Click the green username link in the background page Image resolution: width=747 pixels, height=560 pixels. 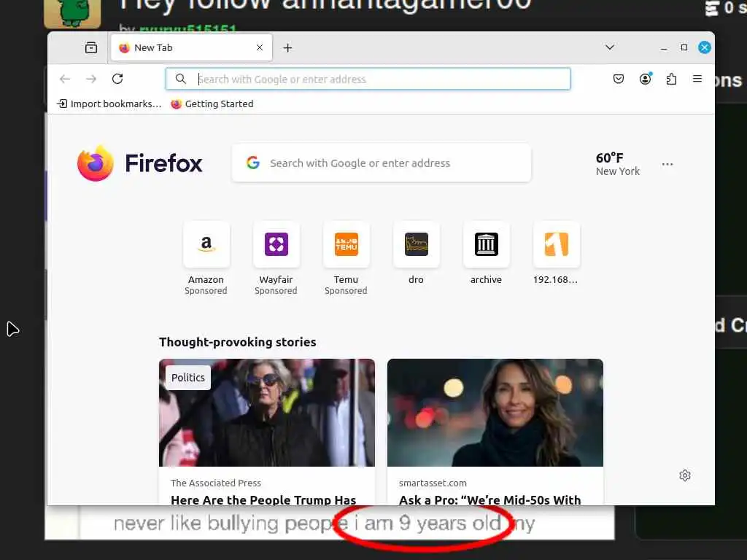point(187,28)
